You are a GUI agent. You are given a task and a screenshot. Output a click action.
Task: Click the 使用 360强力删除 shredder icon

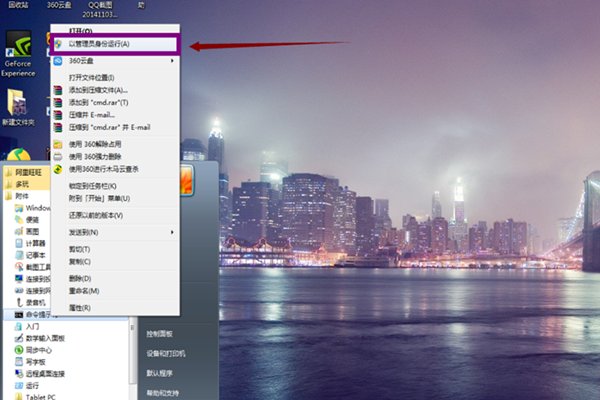pyautogui.click(x=58, y=157)
